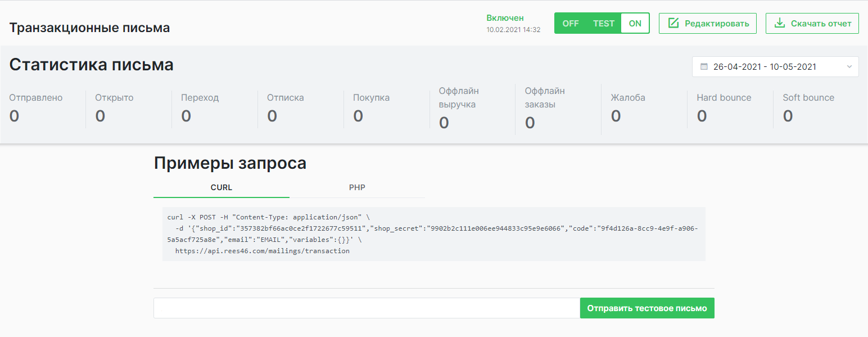868x337 pixels.
Task: Click the test email input field
Action: (365, 308)
